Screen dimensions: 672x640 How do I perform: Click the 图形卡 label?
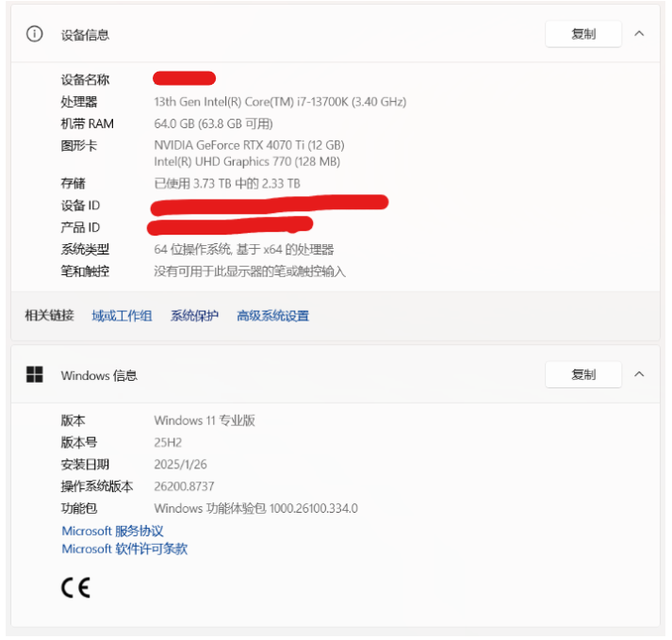tap(79, 145)
